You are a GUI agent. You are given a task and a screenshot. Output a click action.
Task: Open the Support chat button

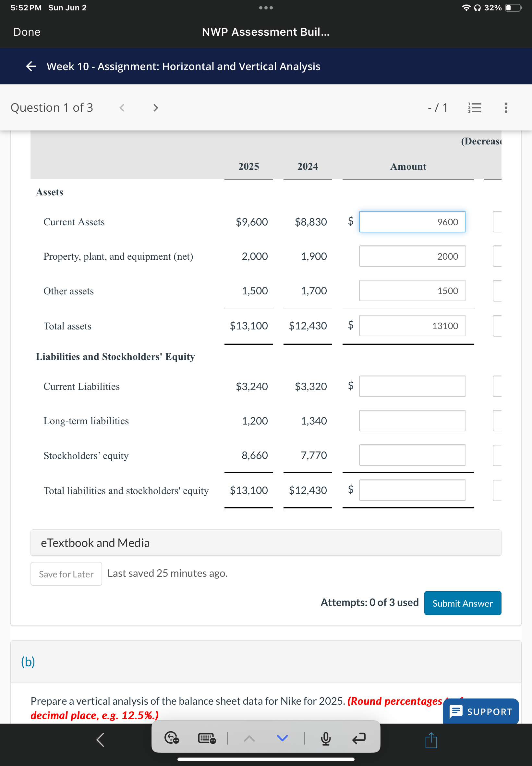pyautogui.click(x=481, y=711)
